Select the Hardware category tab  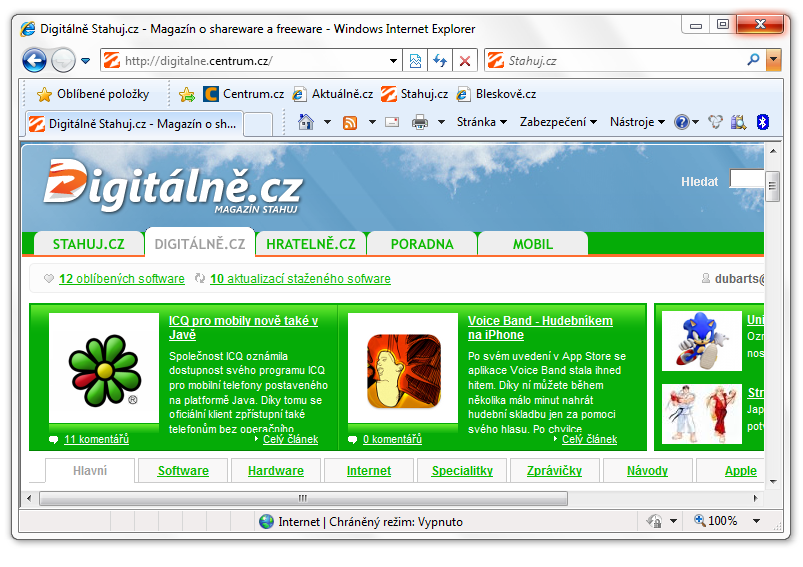[276, 471]
